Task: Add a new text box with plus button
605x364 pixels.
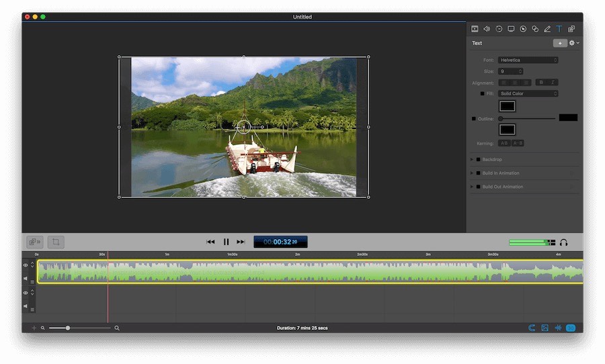Action: point(560,43)
